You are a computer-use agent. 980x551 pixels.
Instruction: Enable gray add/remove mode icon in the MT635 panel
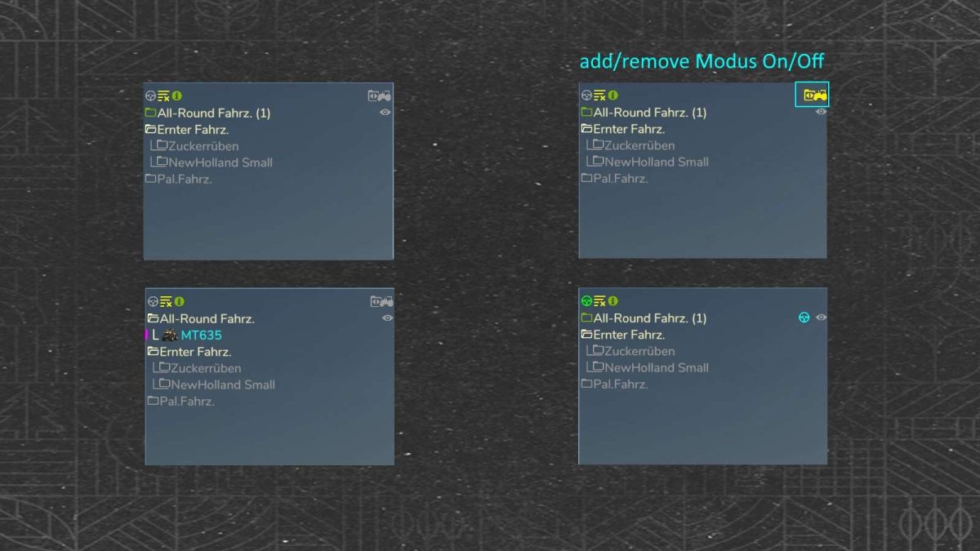(381, 301)
